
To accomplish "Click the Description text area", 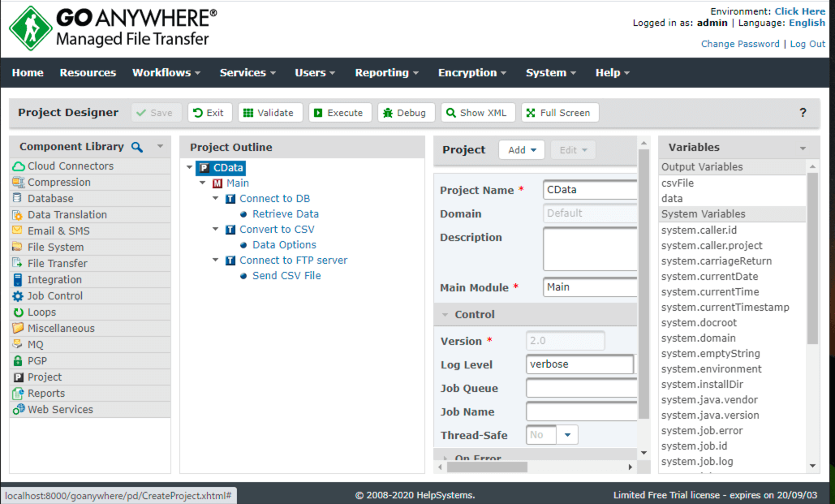I will pyautogui.click(x=590, y=249).
